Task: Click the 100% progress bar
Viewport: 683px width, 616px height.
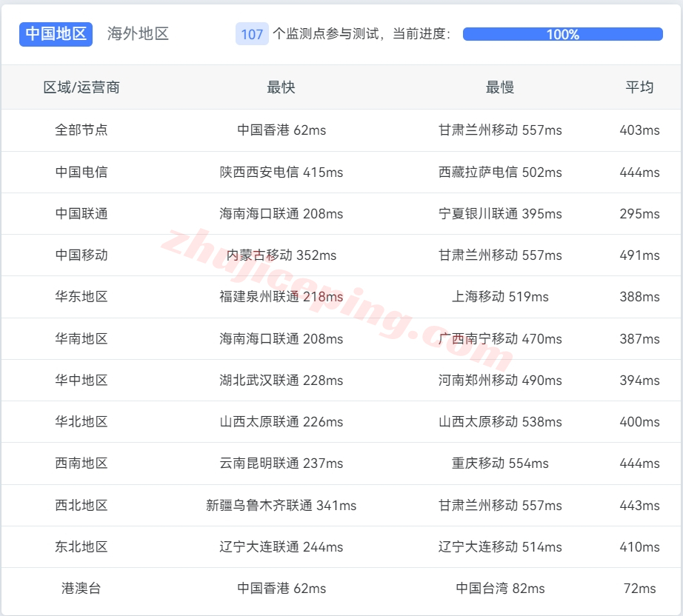Action: point(563,34)
